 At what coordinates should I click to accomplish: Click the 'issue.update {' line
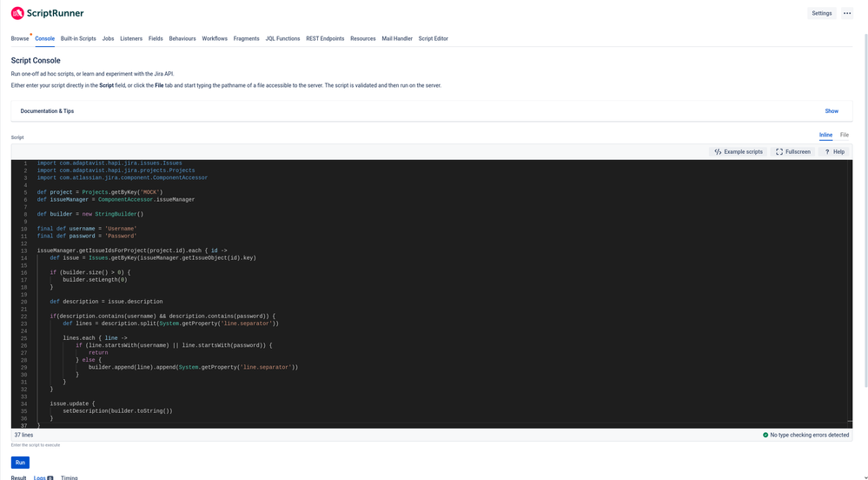click(72, 403)
